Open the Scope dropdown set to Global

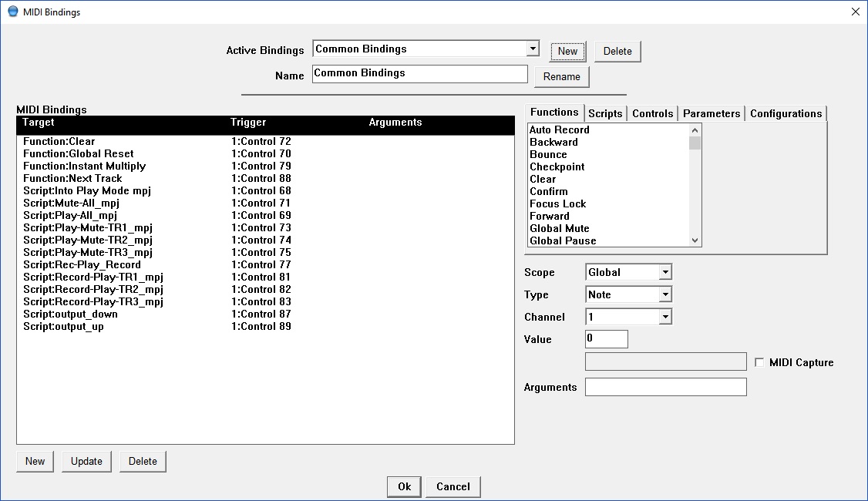[665, 272]
